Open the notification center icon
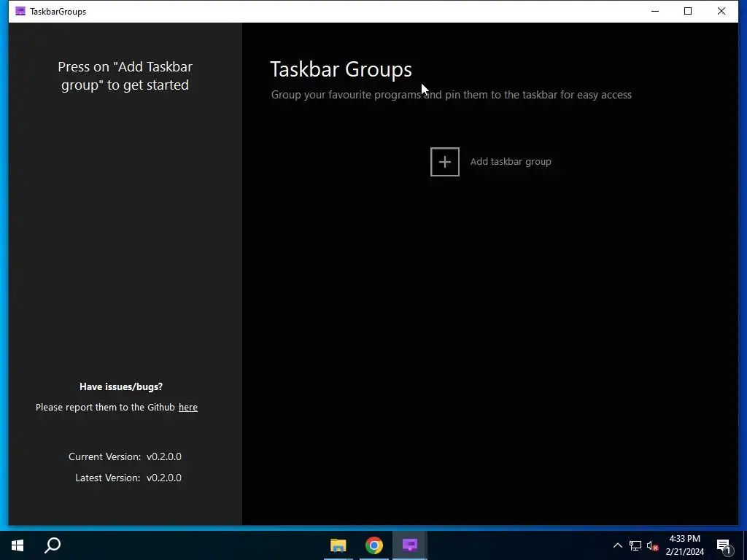 pos(724,545)
